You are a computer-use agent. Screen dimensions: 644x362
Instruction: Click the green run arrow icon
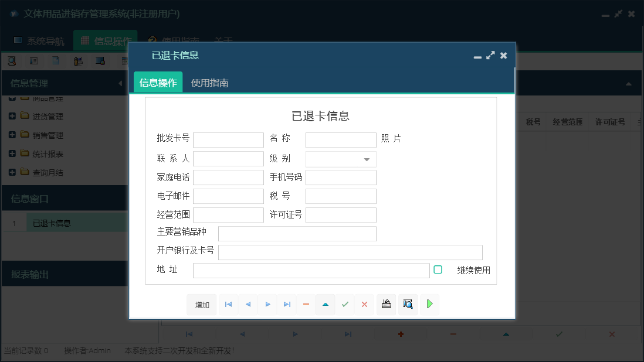pyautogui.click(x=429, y=304)
